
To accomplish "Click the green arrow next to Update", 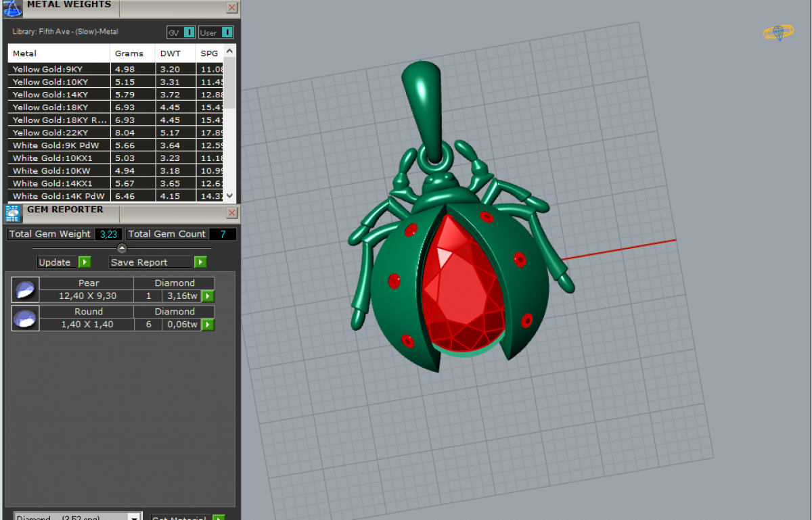I will (85, 262).
